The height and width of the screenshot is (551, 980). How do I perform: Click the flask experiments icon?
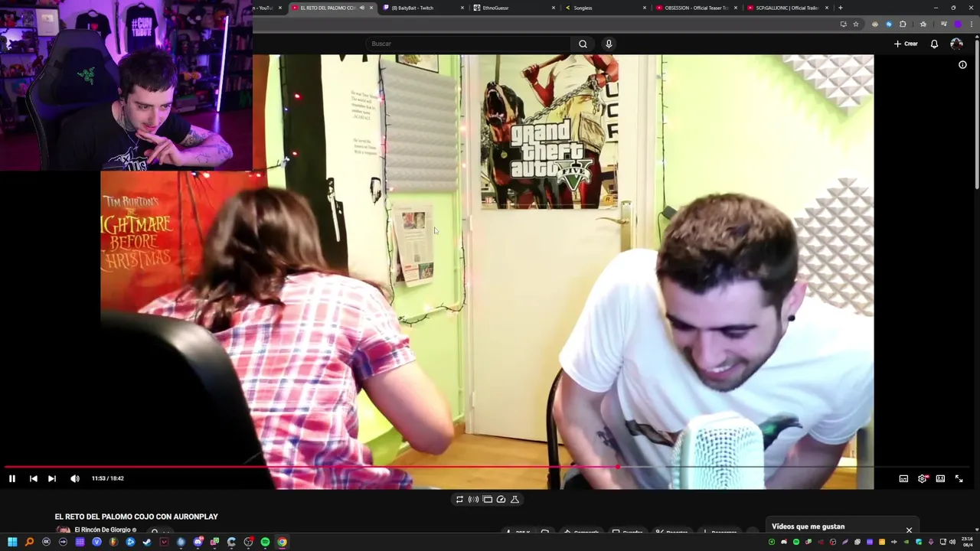pyautogui.click(x=514, y=499)
